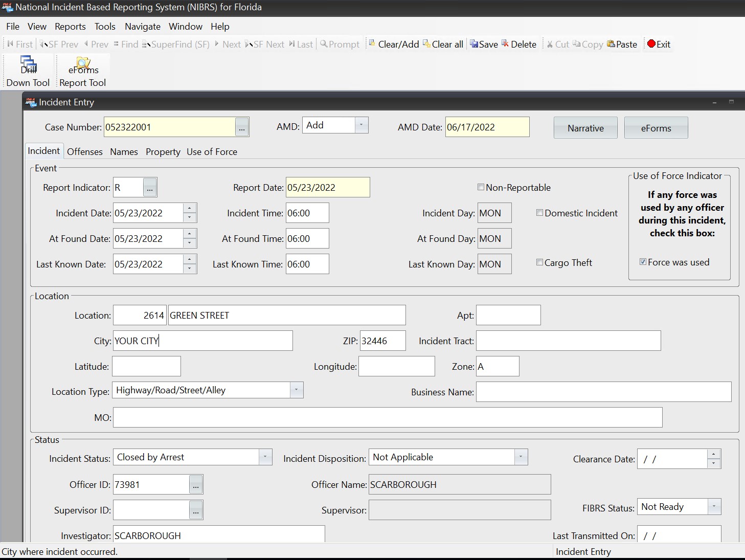Click the Narrative button

point(585,128)
